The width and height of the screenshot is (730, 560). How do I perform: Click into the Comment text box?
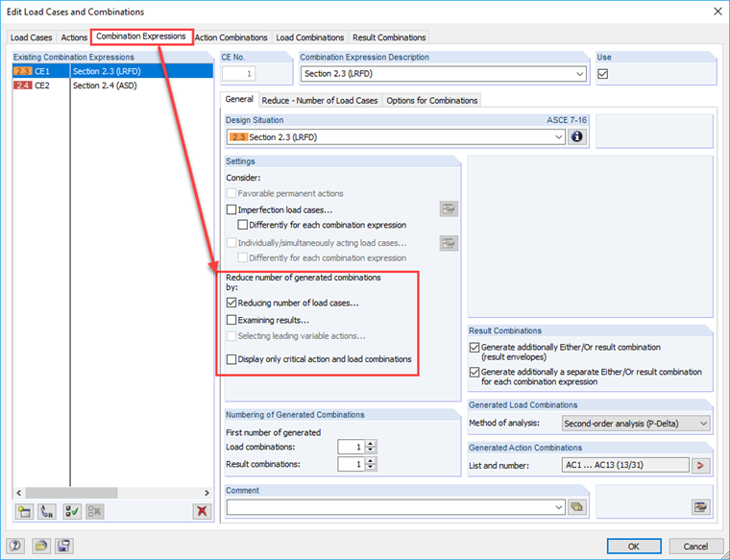390,507
